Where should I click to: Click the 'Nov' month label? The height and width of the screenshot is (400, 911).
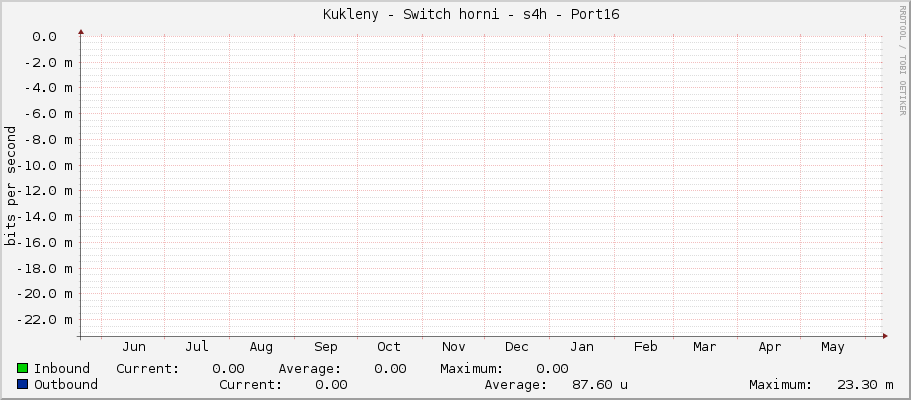(x=453, y=347)
